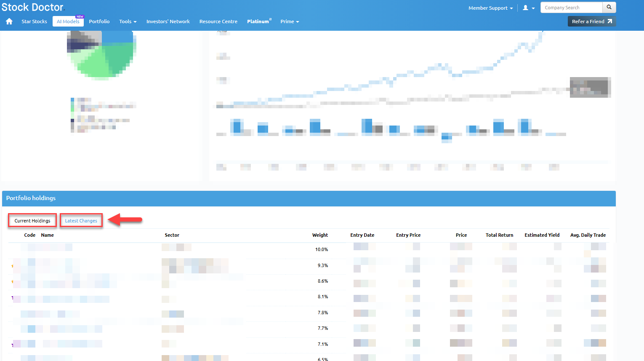Switch to Latest Changes tab
The height and width of the screenshot is (361, 644).
pos(81,221)
